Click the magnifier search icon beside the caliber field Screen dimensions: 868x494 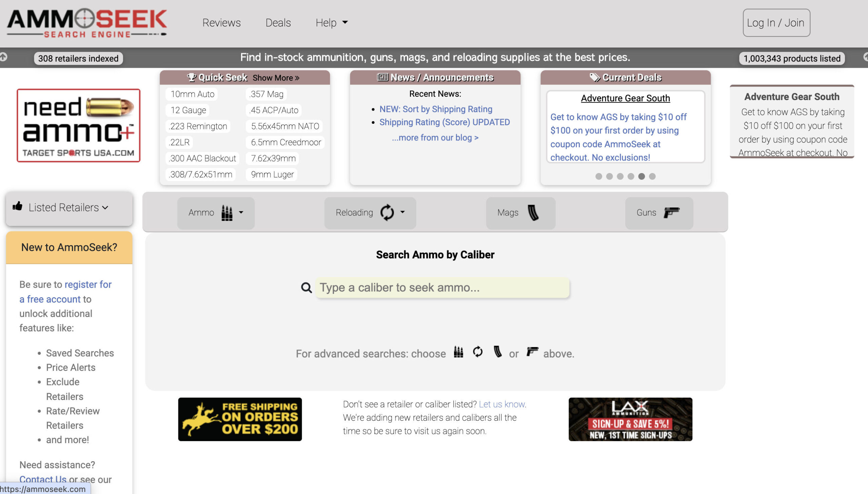[x=307, y=288]
